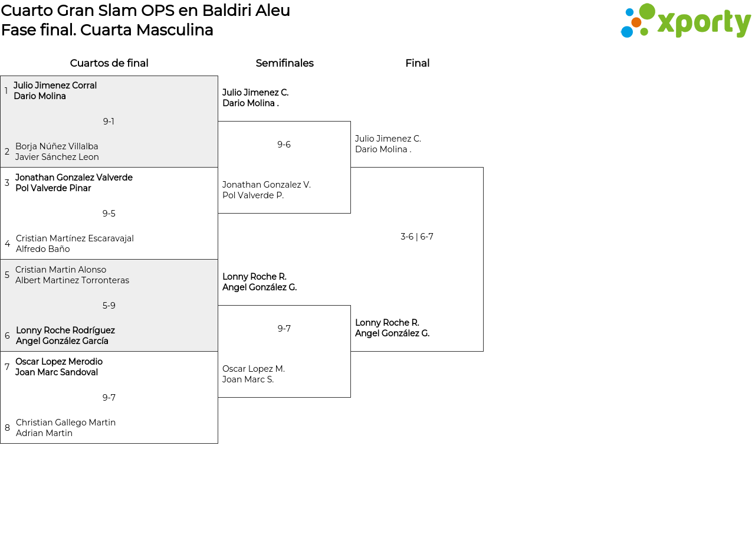755x560 pixels.
Task: Click the Final column heading
Action: coord(417,63)
